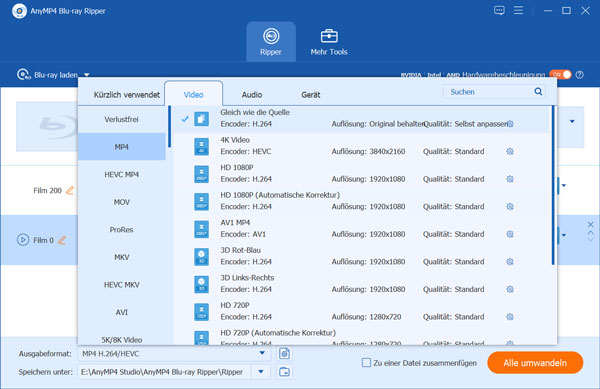This screenshot has height=389, width=600.
Task: Select ProRes format category
Action: [x=121, y=229]
